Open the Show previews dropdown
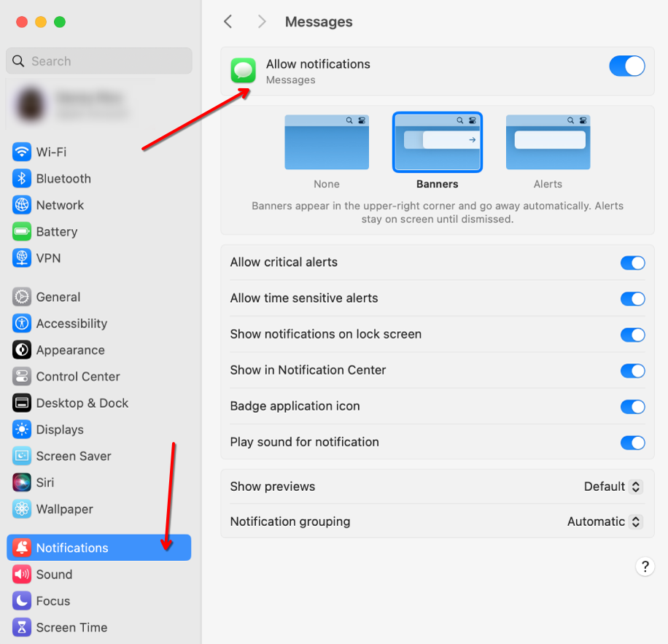Image resolution: width=668 pixels, height=644 pixels. click(612, 486)
